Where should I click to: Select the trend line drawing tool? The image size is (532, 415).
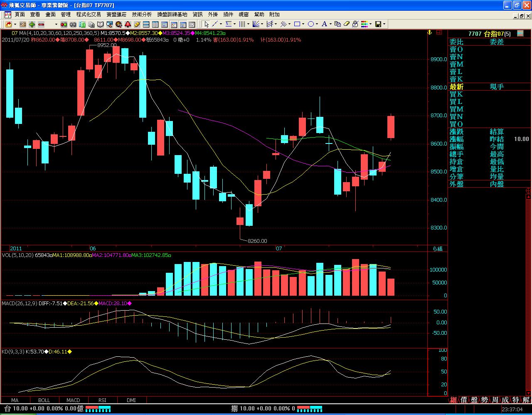click(x=215, y=24)
